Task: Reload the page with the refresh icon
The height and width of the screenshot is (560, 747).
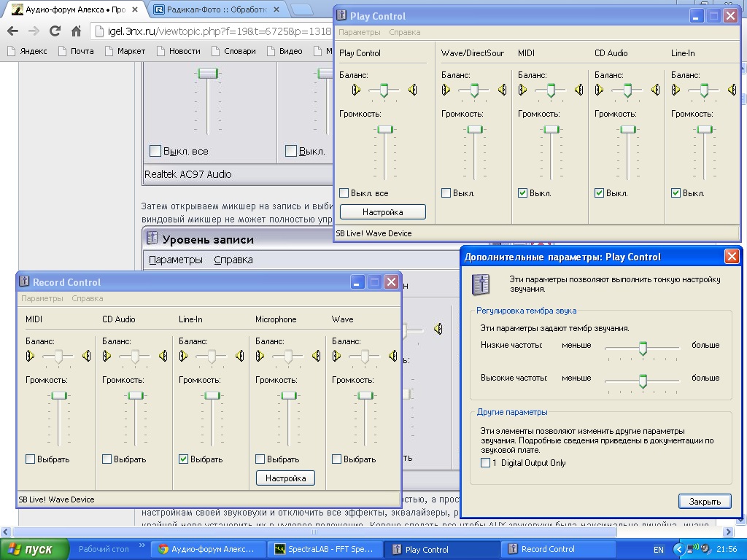Action: pyautogui.click(x=55, y=31)
